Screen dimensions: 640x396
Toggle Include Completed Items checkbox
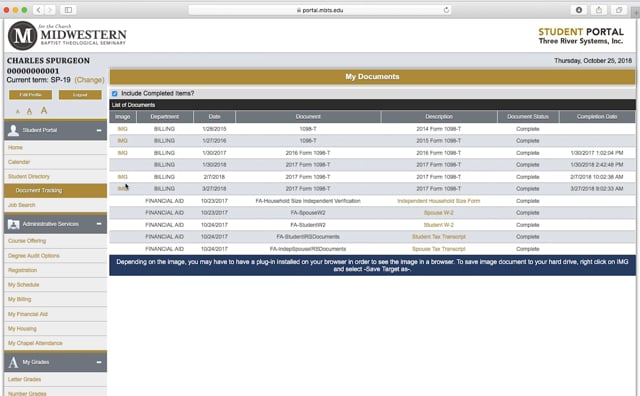(x=115, y=93)
